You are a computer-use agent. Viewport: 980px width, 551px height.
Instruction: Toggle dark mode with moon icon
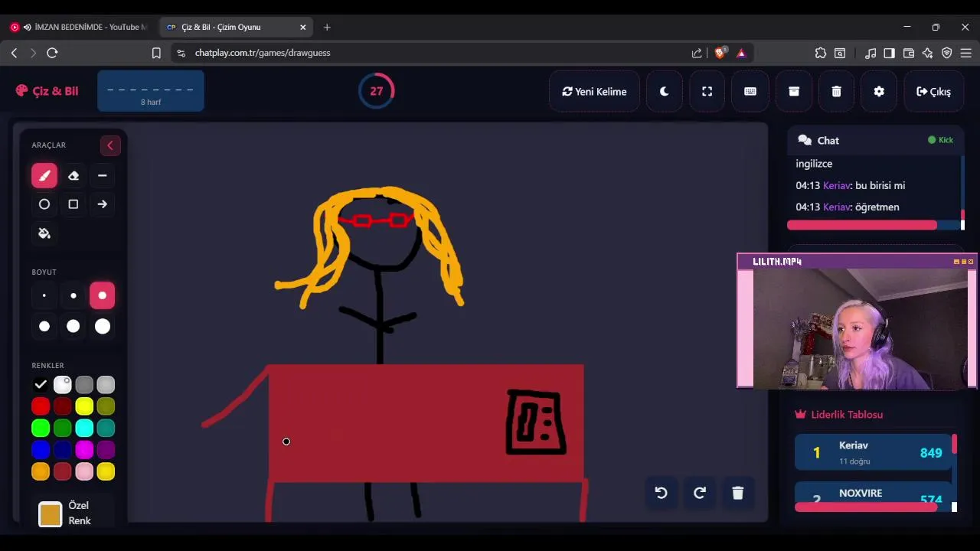[664, 91]
